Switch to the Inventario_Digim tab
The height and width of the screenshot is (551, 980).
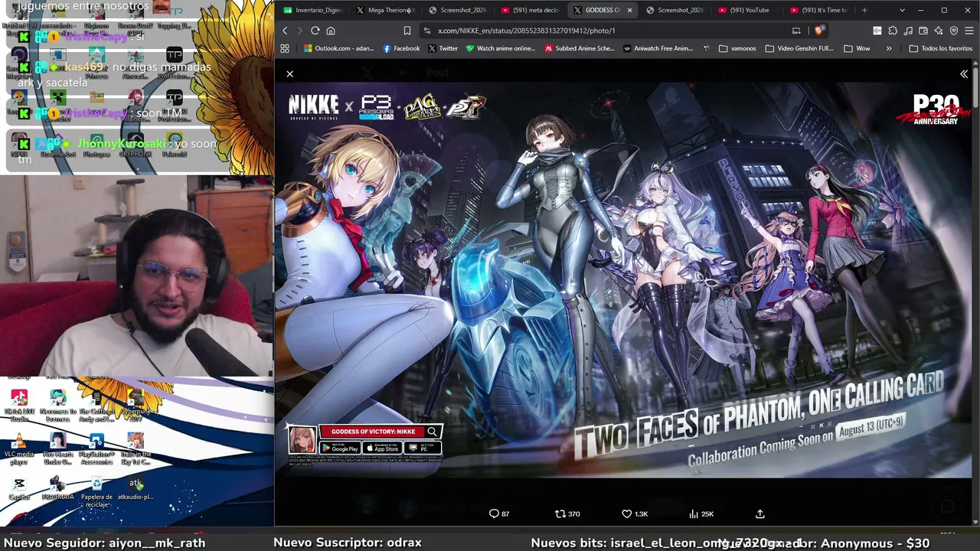pyautogui.click(x=312, y=10)
